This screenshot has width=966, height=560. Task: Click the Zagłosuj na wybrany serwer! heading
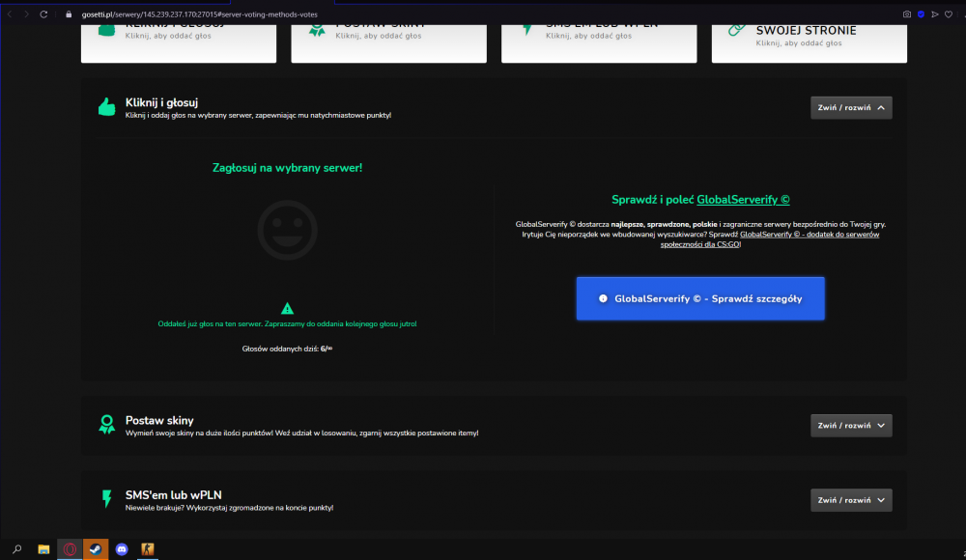287,168
